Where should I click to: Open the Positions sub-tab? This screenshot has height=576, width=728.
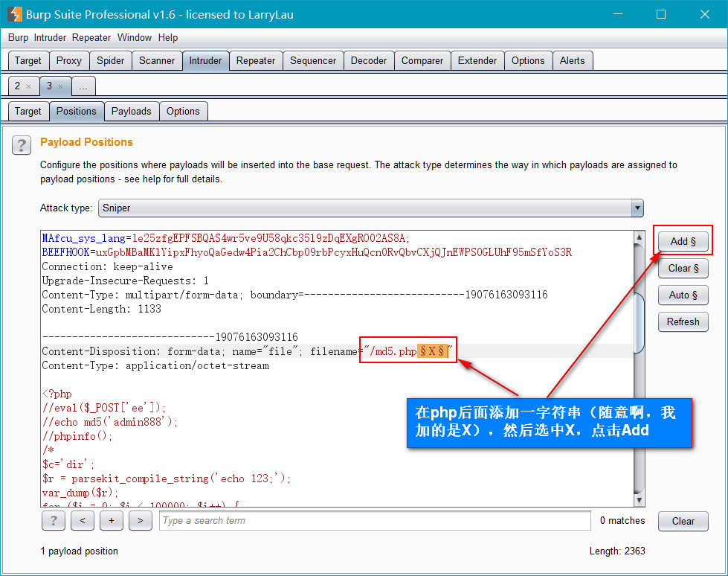(x=77, y=112)
